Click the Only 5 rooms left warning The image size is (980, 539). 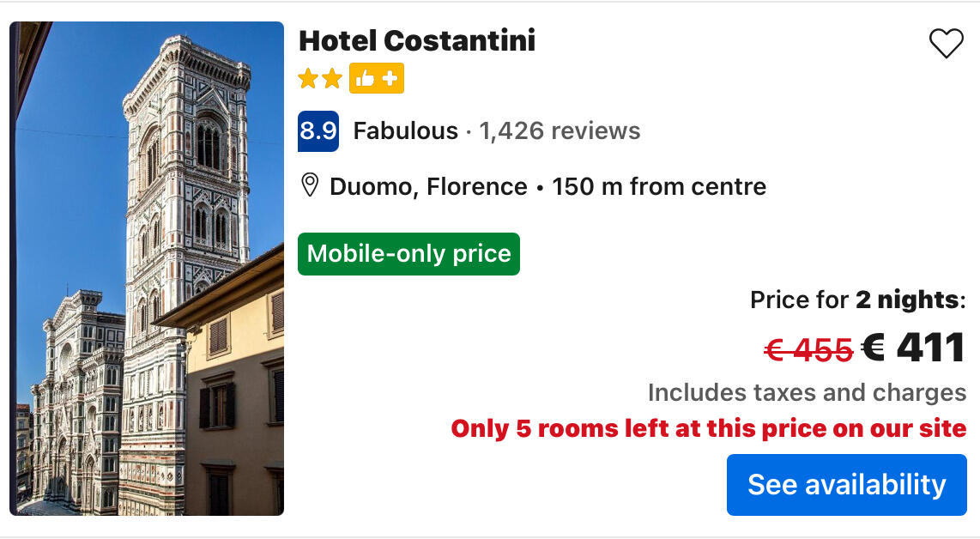click(709, 428)
